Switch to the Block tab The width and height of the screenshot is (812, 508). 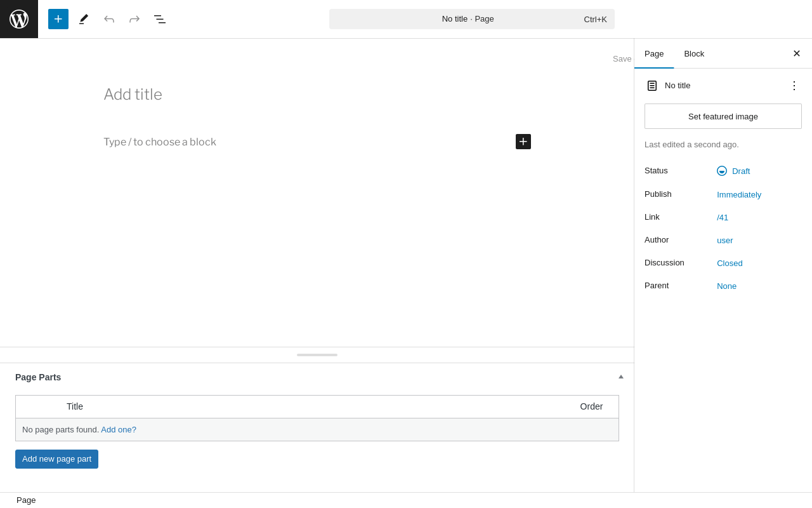(694, 53)
